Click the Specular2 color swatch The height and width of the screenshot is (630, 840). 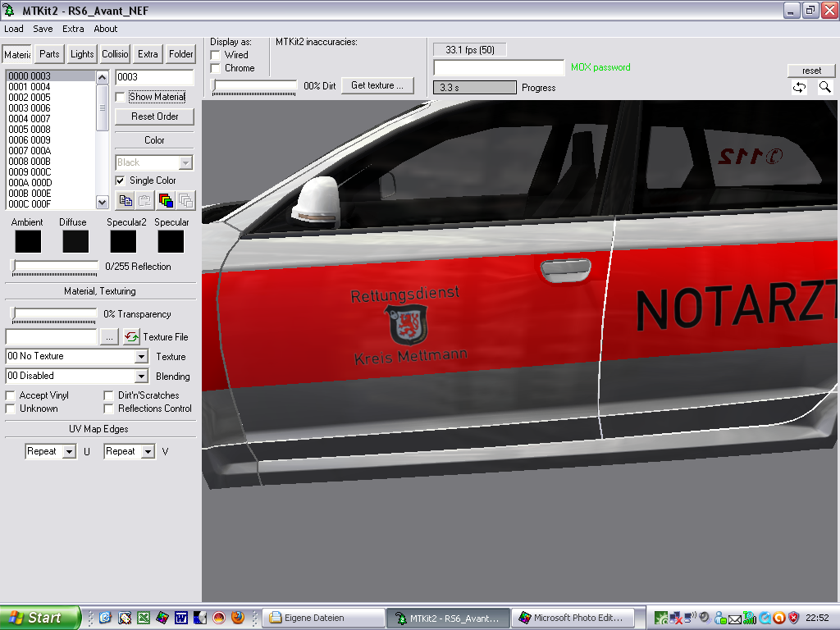tap(123, 241)
